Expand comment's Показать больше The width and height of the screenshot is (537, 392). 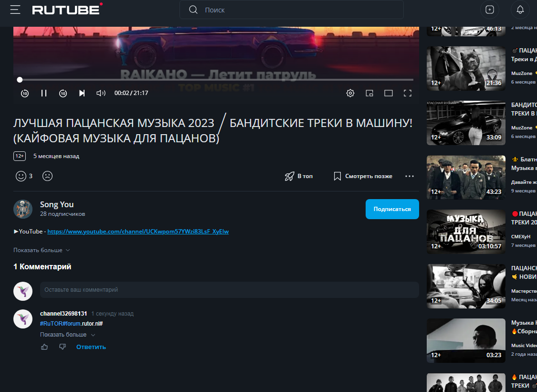[67, 335]
